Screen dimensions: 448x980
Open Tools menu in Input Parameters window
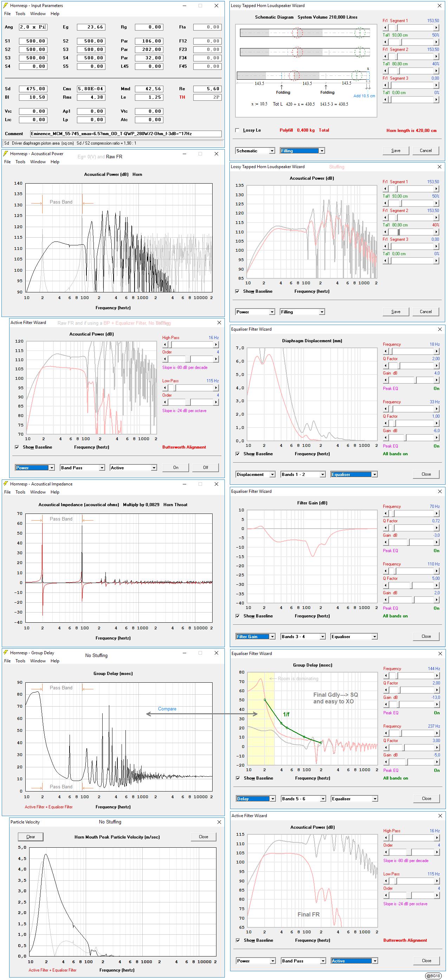click(x=20, y=14)
